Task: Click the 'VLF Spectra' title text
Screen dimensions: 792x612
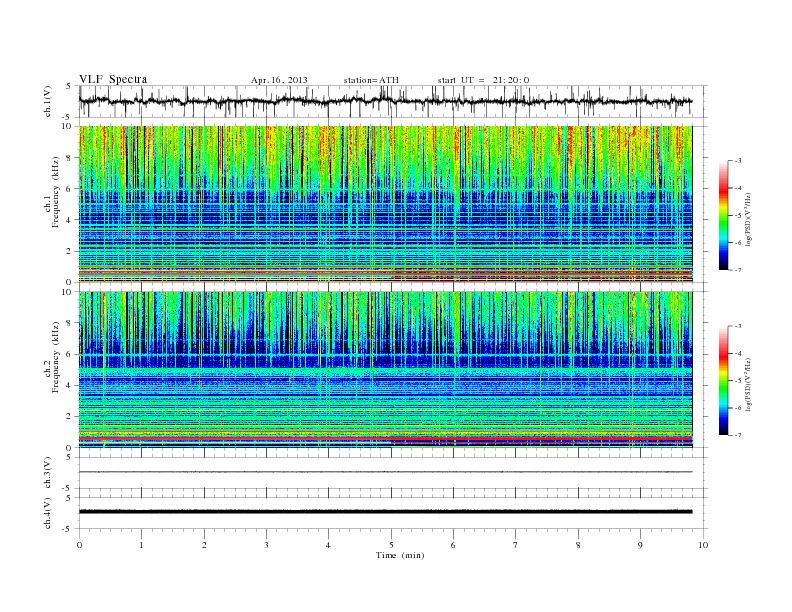Action: coord(113,79)
